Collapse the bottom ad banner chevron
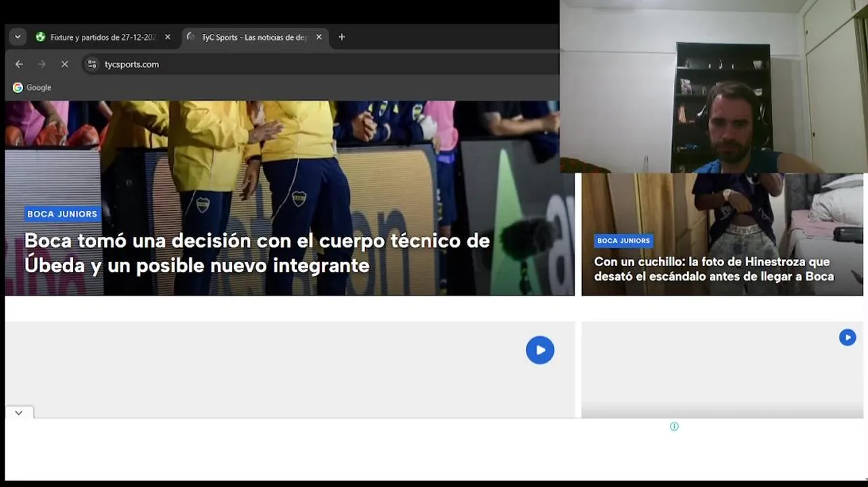Viewport: 868px width, 487px height. point(19,413)
